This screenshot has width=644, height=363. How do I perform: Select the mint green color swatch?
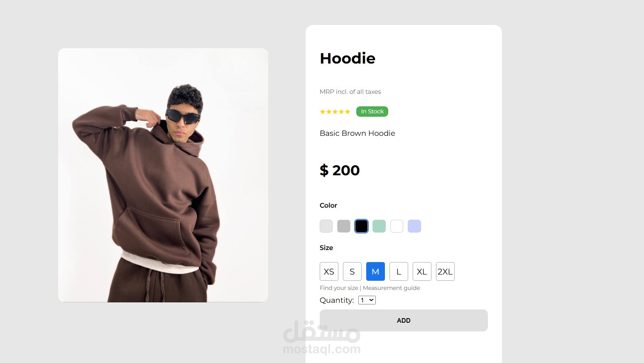pos(379,226)
